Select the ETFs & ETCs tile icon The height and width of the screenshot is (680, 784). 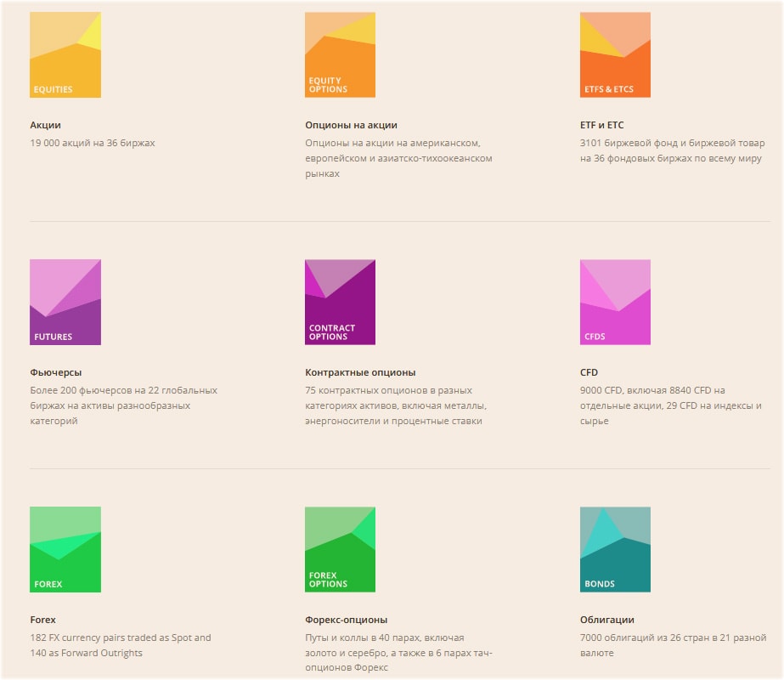point(615,54)
